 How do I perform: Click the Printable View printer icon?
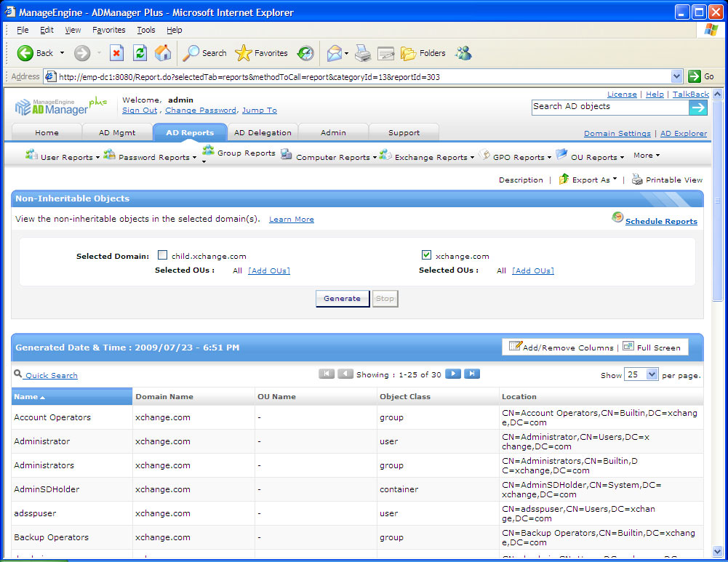637,179
